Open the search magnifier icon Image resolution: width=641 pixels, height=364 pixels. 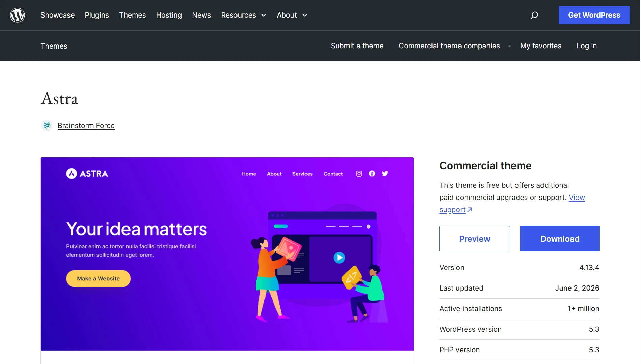click(x=534, y=15)
